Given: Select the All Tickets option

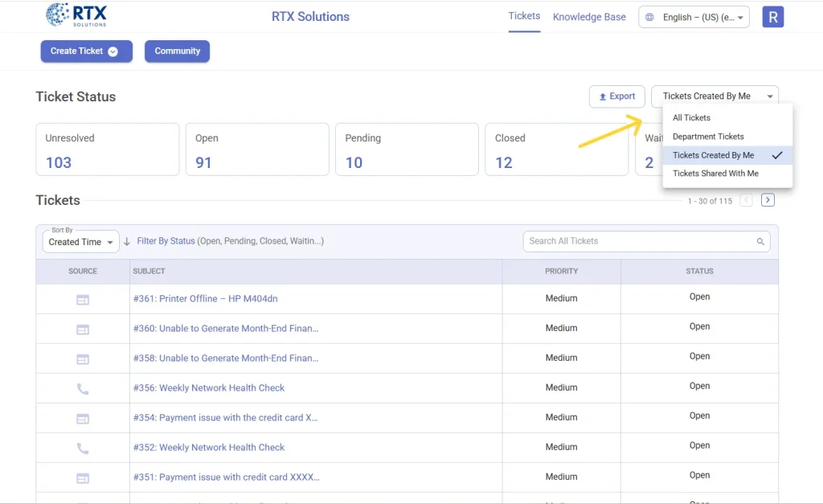Looking at the screenshot, I should click(x=691, y=117).
